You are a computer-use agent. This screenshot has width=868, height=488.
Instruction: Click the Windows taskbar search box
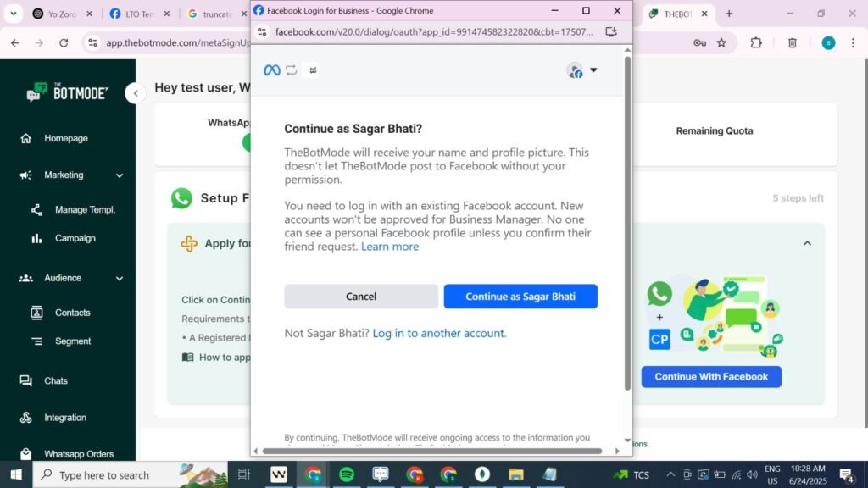click(x=130, y=474)
